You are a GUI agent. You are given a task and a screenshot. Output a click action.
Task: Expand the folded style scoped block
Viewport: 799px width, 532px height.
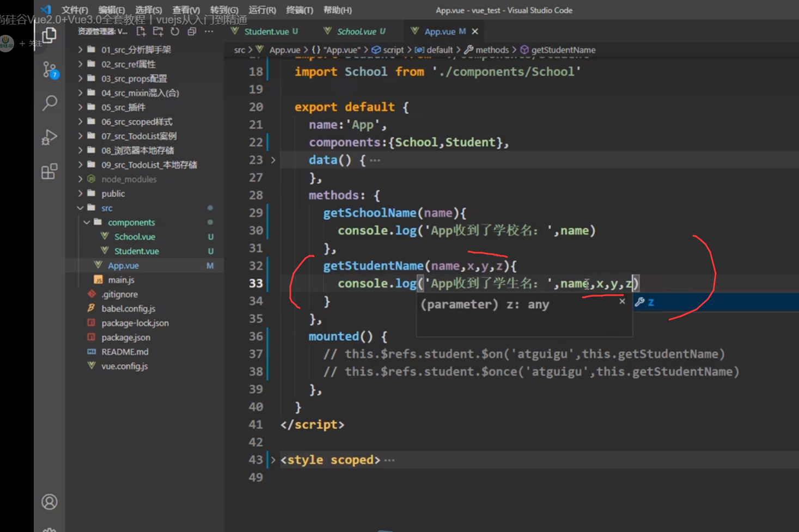pos(273,460)
